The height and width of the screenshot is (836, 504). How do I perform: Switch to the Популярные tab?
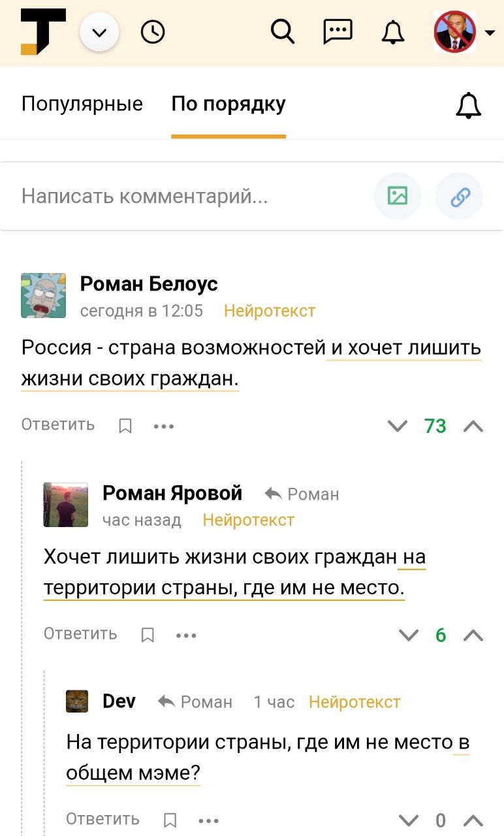tap(82, 104)
